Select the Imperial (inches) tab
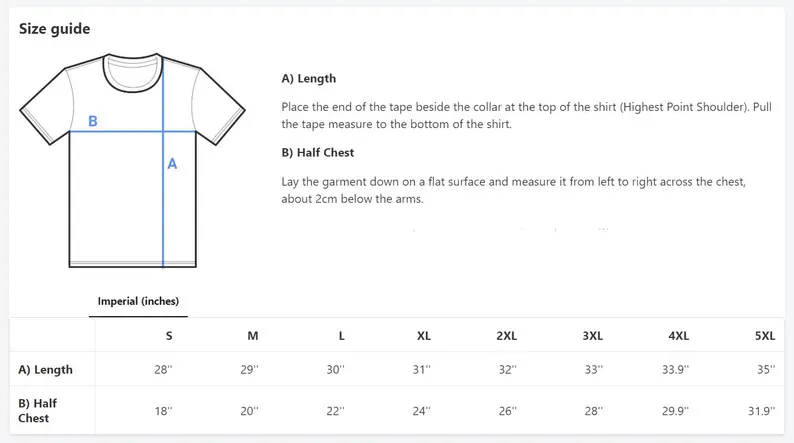 (138, 301)
